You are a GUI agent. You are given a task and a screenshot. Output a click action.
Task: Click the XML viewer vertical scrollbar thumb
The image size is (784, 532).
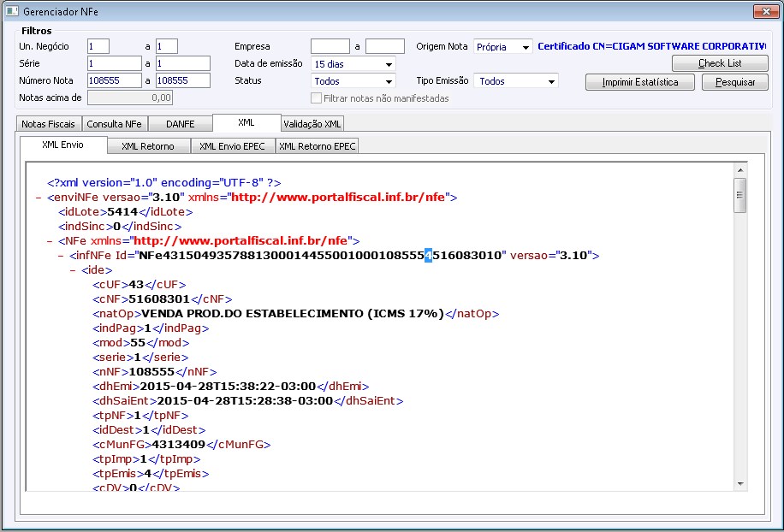point(740,195)
